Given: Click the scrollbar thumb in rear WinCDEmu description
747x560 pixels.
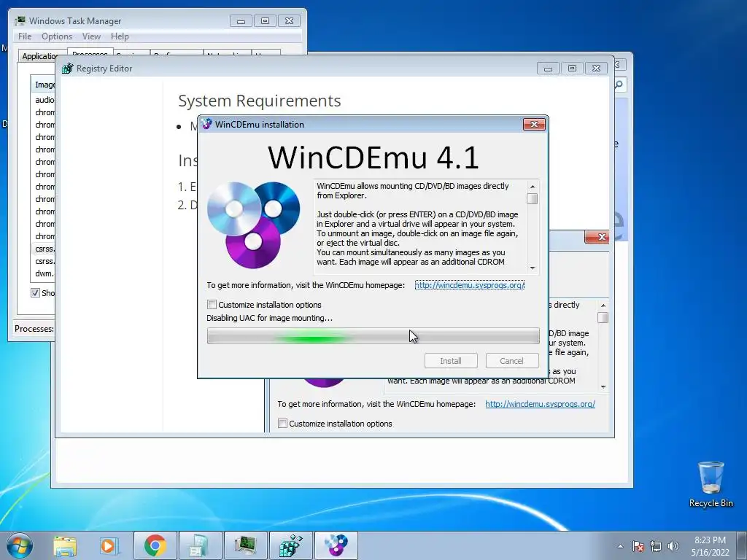Looking at the screenshot, I should tap(603, 318).
